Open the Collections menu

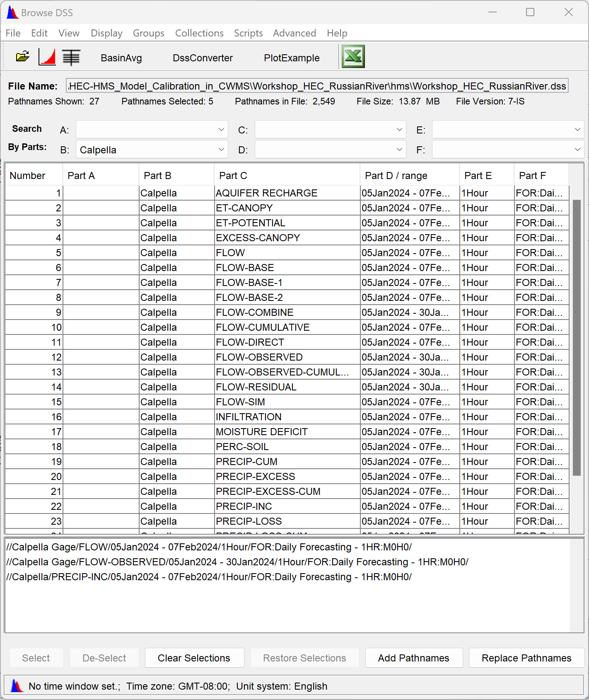pyautogui.click(x=199, y=33)
